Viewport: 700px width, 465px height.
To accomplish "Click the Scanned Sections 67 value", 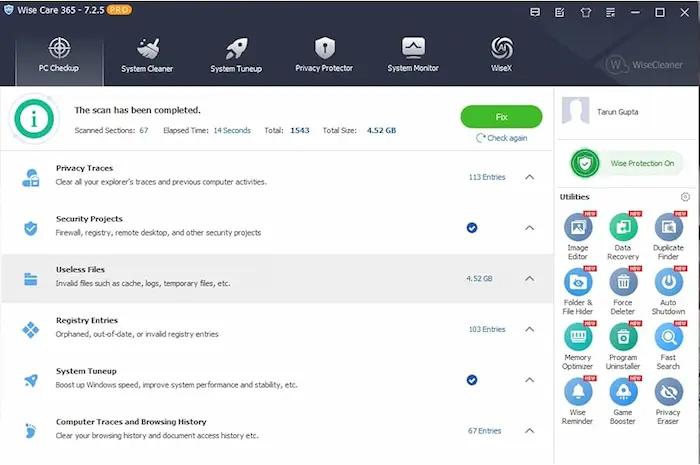I will tap(144, 130).
